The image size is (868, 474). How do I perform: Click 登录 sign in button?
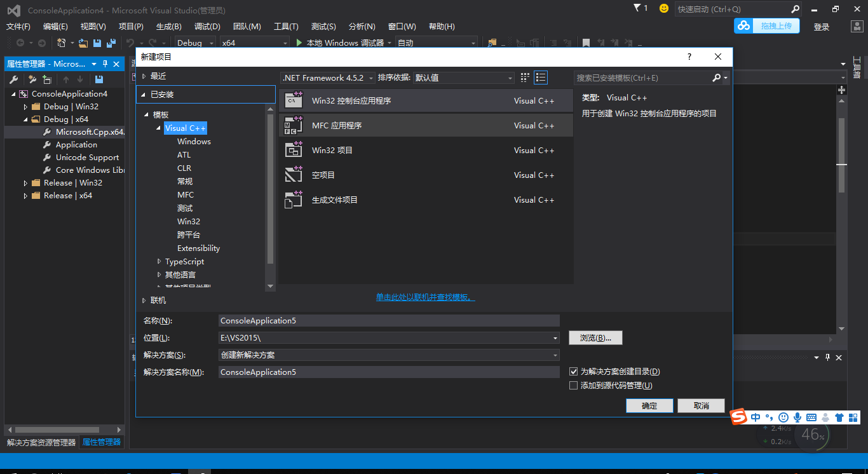point(822,27)
